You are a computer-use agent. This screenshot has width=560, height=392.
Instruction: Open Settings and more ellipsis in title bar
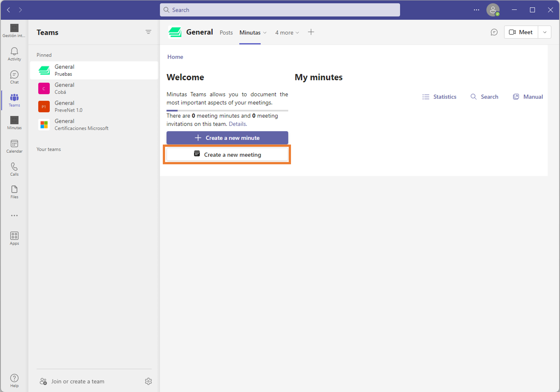point(476,10)
